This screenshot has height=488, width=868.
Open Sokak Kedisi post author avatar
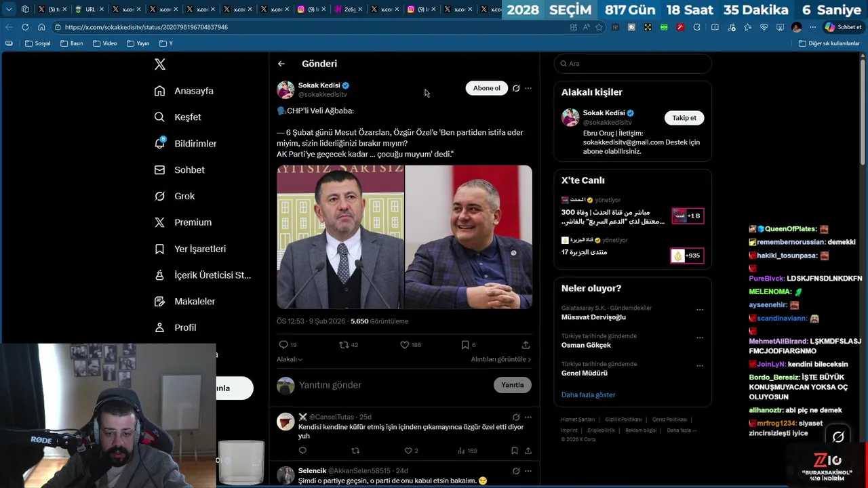[285, 89]
